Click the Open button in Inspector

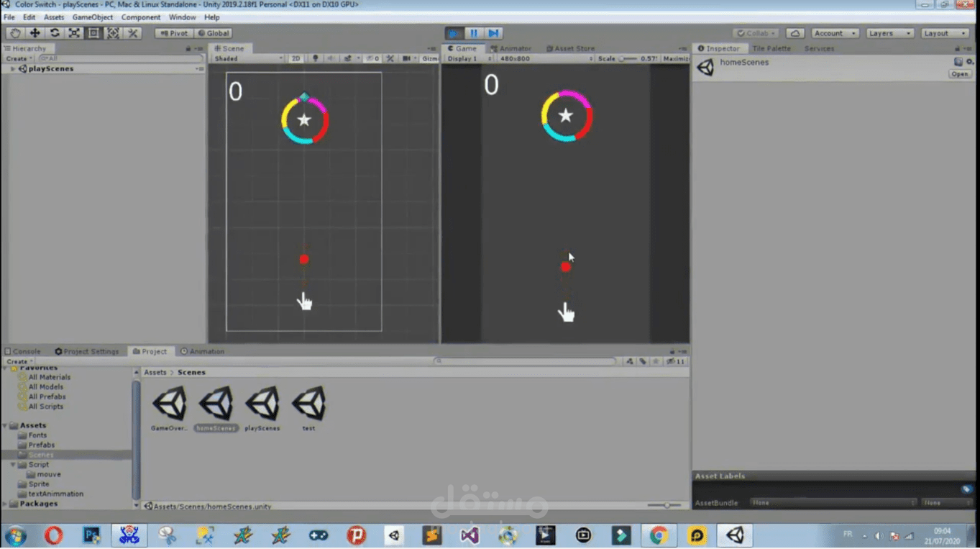click(960, 74)
